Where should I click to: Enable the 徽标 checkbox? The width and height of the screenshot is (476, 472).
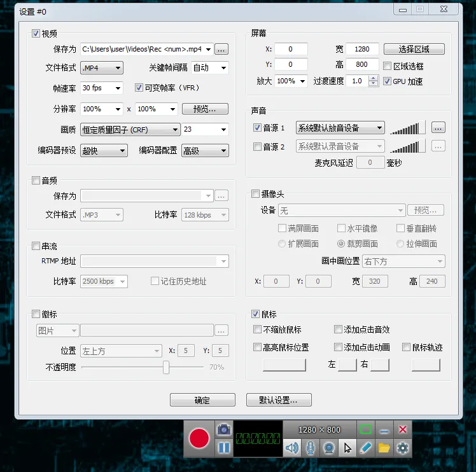click(x=36, y=314)
